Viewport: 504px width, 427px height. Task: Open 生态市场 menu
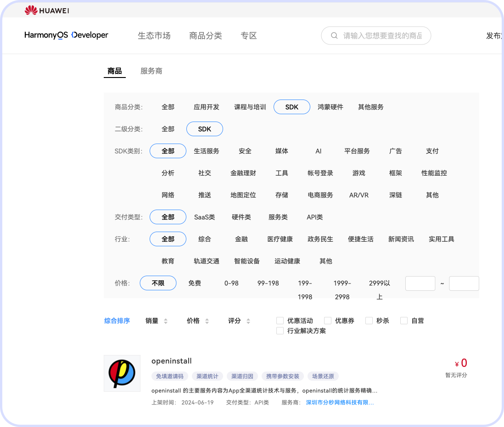click(154, 36)
